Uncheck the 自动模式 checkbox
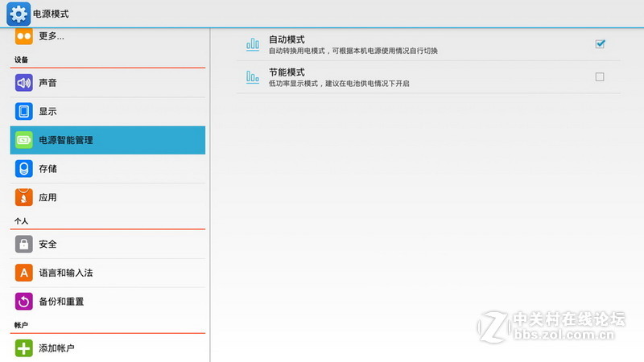644x362 pixels. pos(600,44)
